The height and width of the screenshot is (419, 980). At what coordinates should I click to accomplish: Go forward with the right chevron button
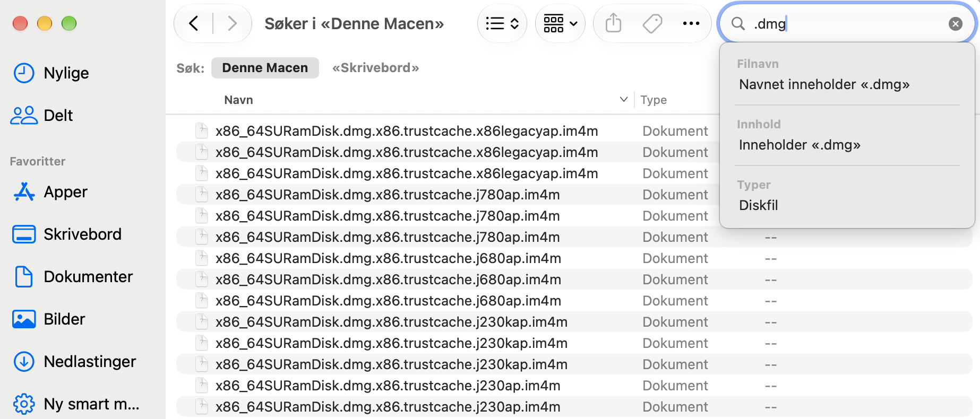232,23
